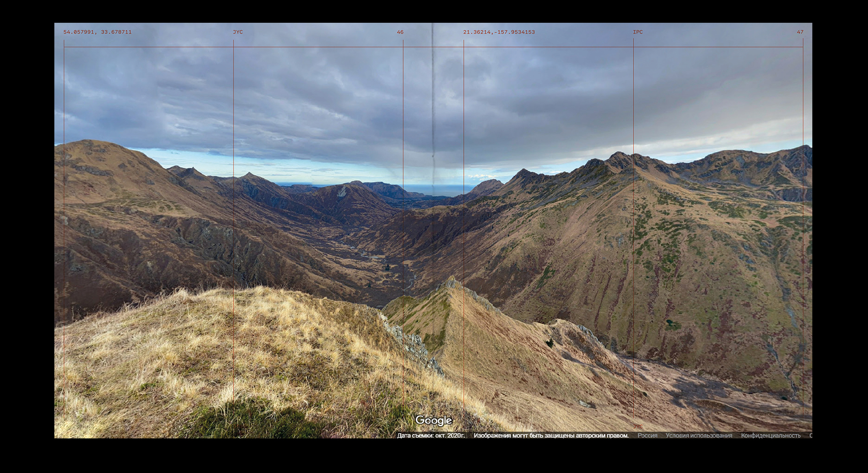Viewport: 868px width, 473px height.
Task: Click the Google logo watermark
Action: pos(433,420)
